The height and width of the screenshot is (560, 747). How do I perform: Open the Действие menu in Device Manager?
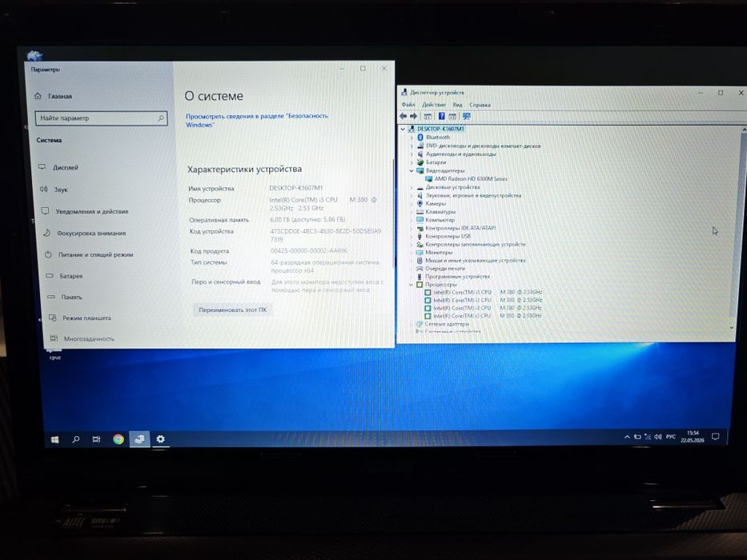(433, 105)
